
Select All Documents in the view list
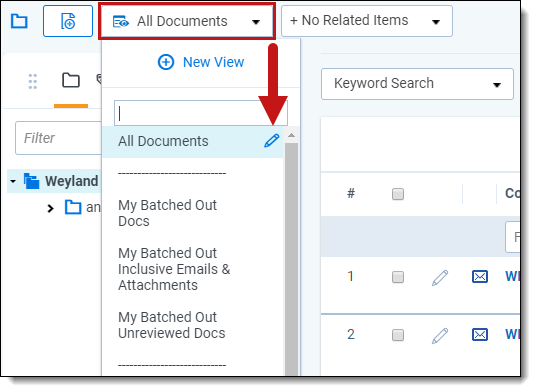coord(192,141)
